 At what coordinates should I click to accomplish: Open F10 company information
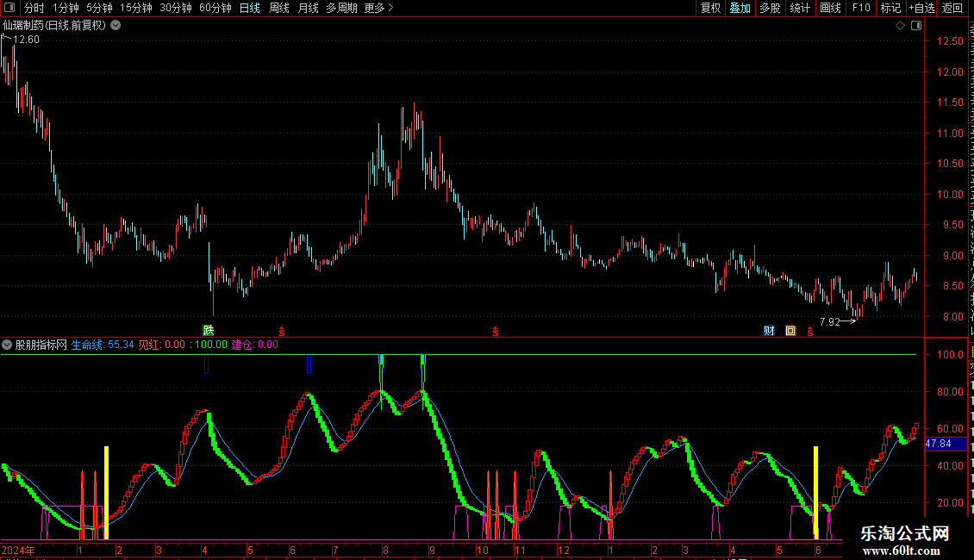[x=861, y=8]
